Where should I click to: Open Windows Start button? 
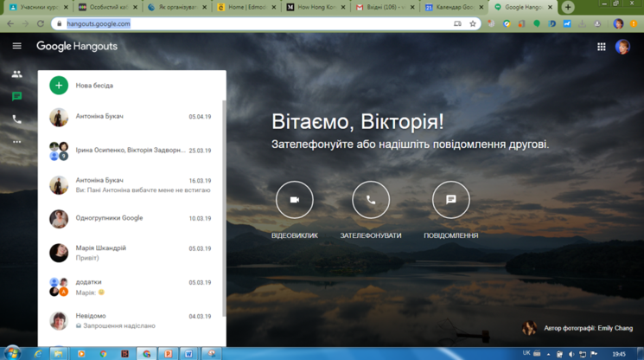point(12,353)
